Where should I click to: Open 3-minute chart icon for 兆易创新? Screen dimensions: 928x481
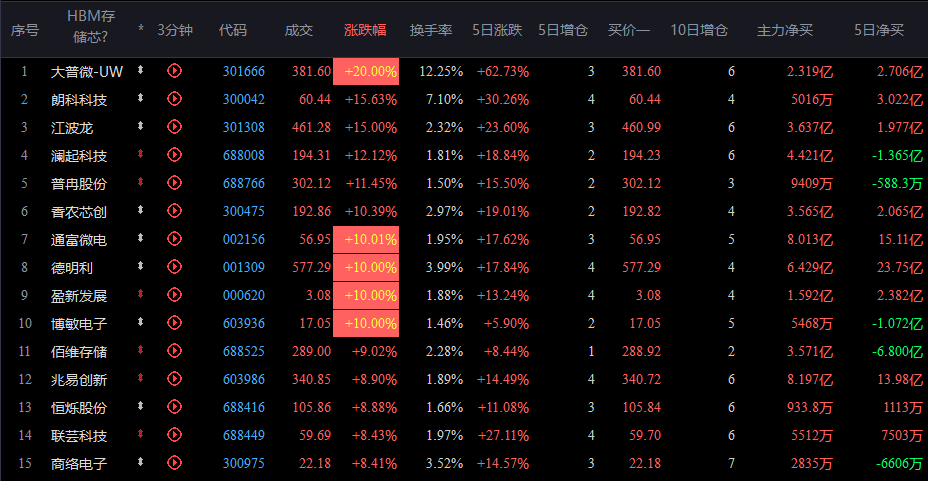pos(174,379)
